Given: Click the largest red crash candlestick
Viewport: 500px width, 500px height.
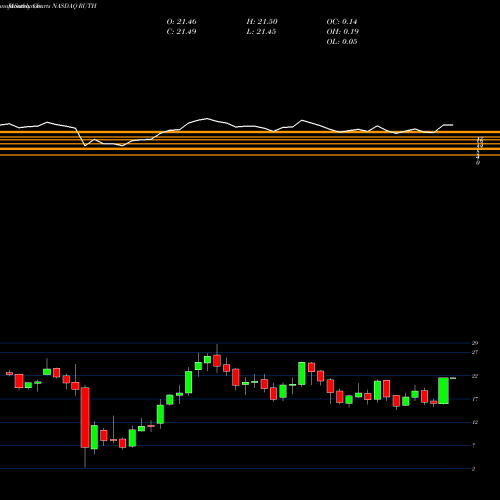Looking at the screenshot, I should (85, 417).
